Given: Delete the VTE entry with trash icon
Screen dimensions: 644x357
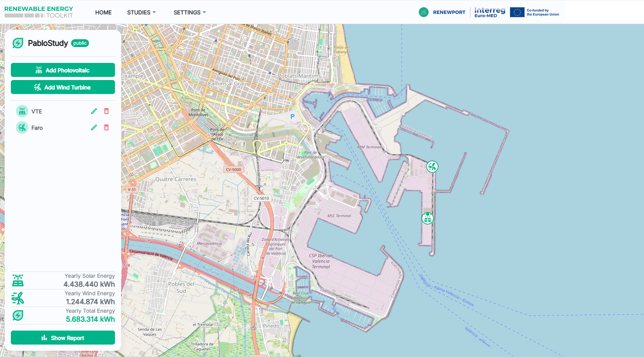Looking at the screenshot, I should [106, 111].
